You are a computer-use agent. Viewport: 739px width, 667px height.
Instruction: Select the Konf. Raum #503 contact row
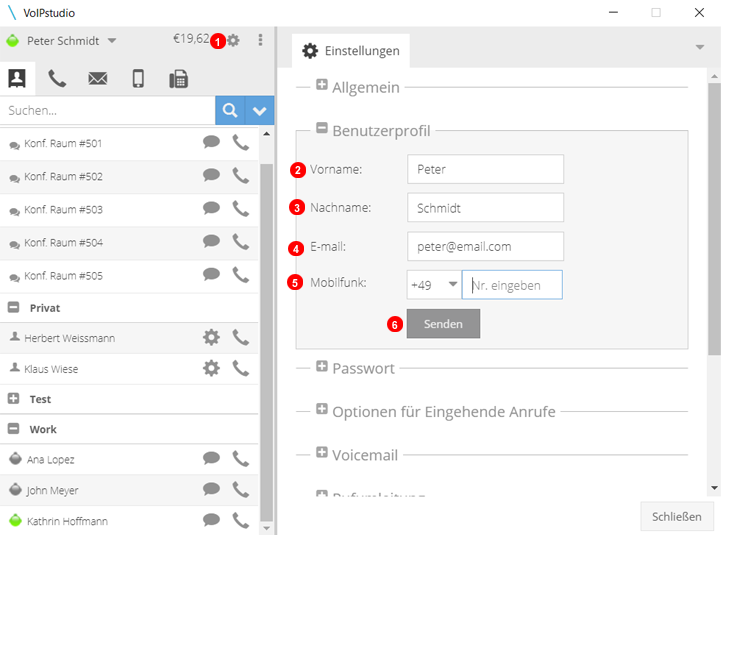click(129, 210)
